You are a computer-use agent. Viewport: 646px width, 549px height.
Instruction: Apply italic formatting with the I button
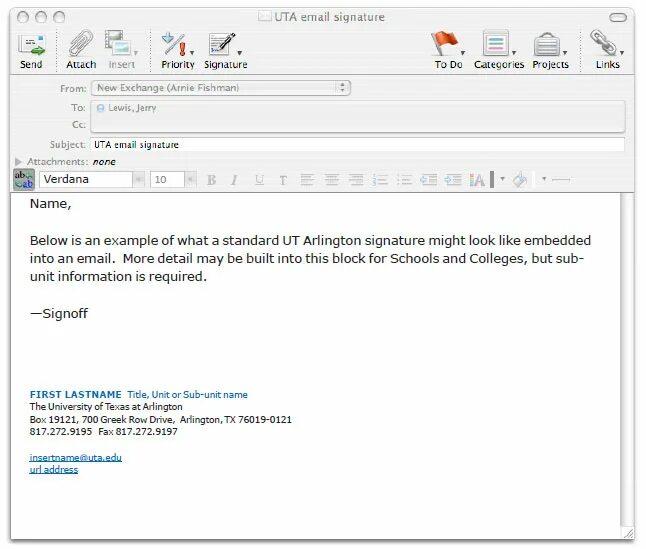pyautogui.click(x=234, y=180)
